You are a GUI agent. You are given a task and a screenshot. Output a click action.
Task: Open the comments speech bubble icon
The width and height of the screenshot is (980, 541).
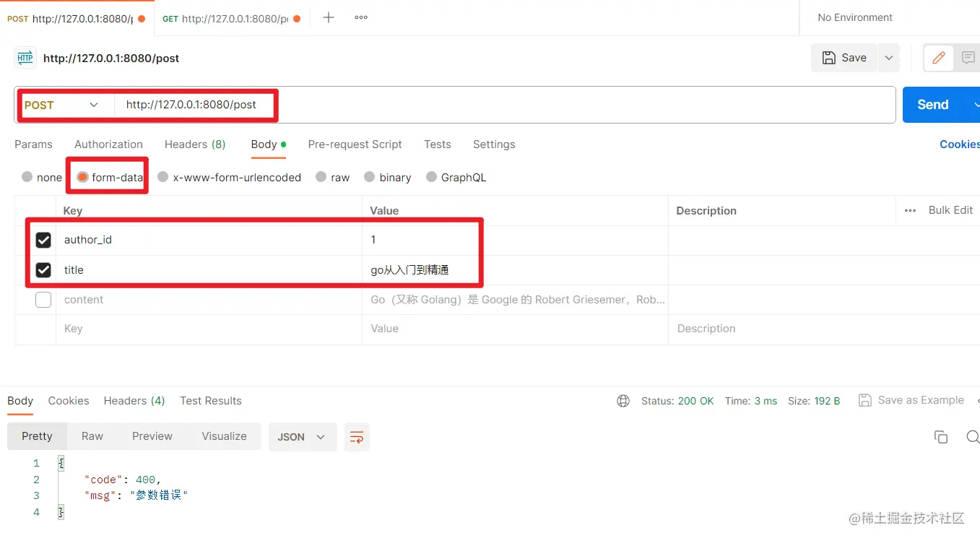[967, 58]
